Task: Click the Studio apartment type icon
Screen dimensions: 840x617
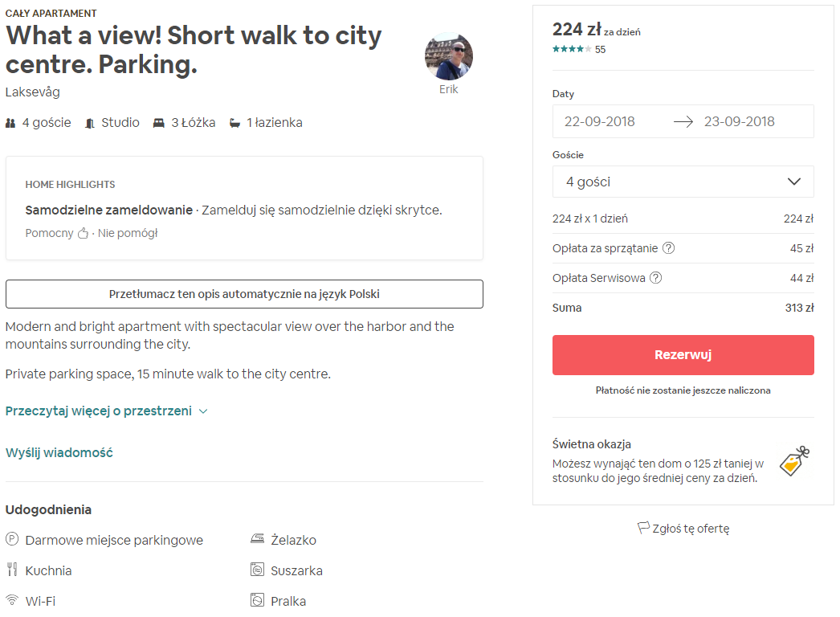Action: click(88, 122)
